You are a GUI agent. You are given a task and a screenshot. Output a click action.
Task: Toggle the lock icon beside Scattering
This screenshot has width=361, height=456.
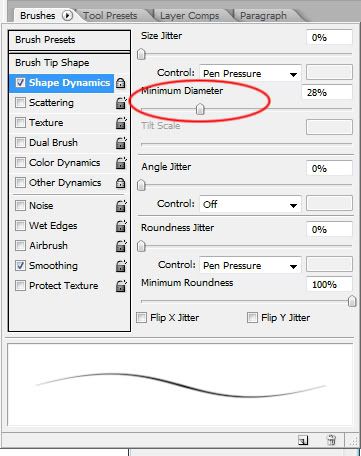(x=121, y=103)
